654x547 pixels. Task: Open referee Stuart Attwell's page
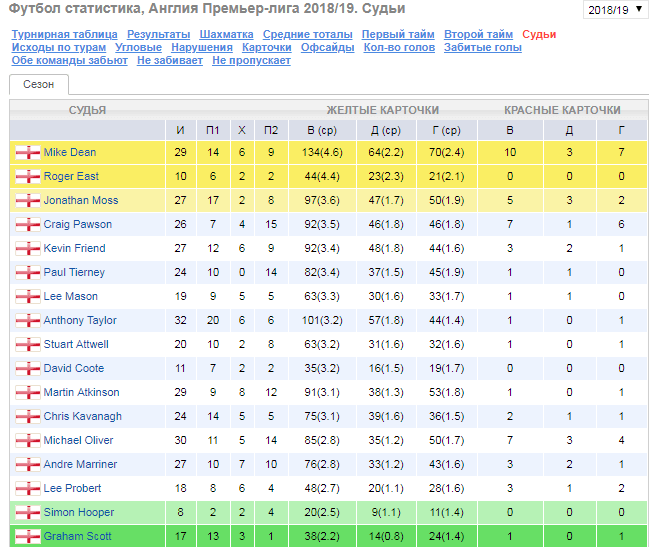point(76,344)
